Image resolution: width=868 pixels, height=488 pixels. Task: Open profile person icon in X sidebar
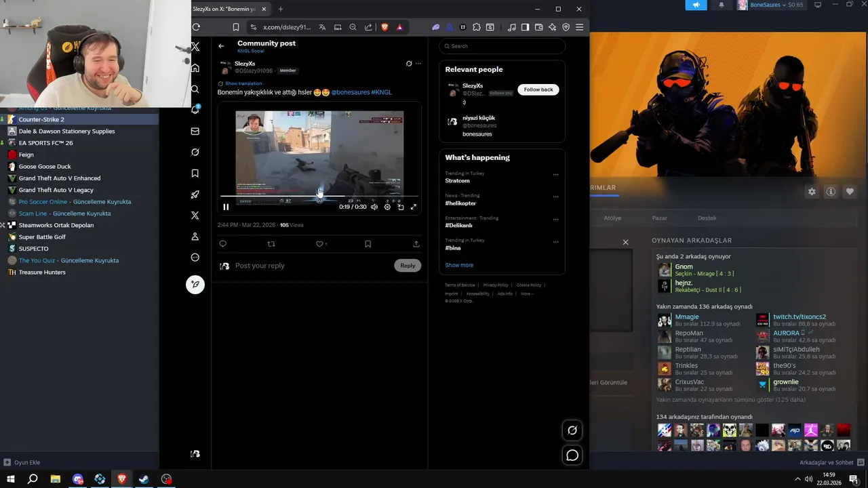[x=195, y=237]
